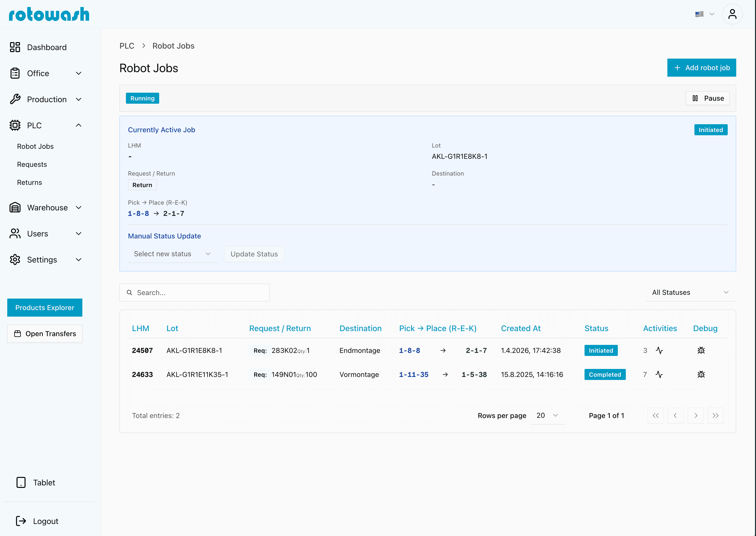Click the Users people icon
Image resolution: width=756 pixels, height=536 pixels.
point(15,234)
